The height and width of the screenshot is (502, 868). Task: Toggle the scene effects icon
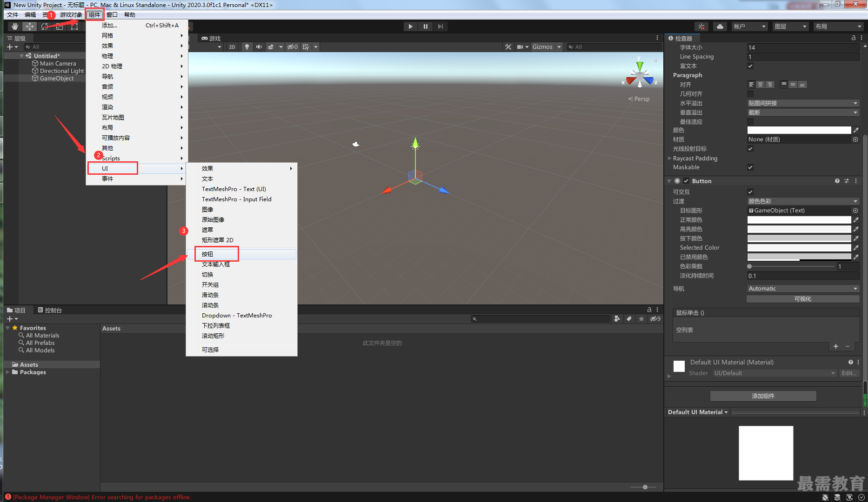click(x=271, y=47)
